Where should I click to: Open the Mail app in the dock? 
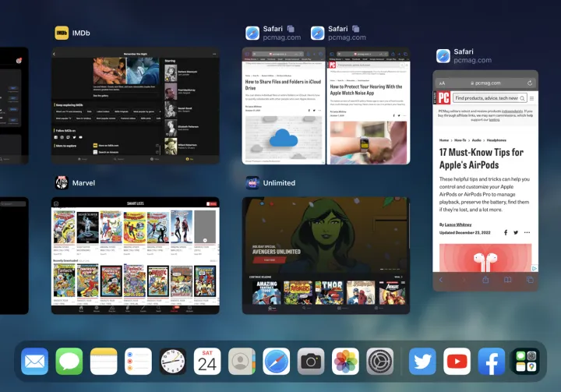point(35,362)
